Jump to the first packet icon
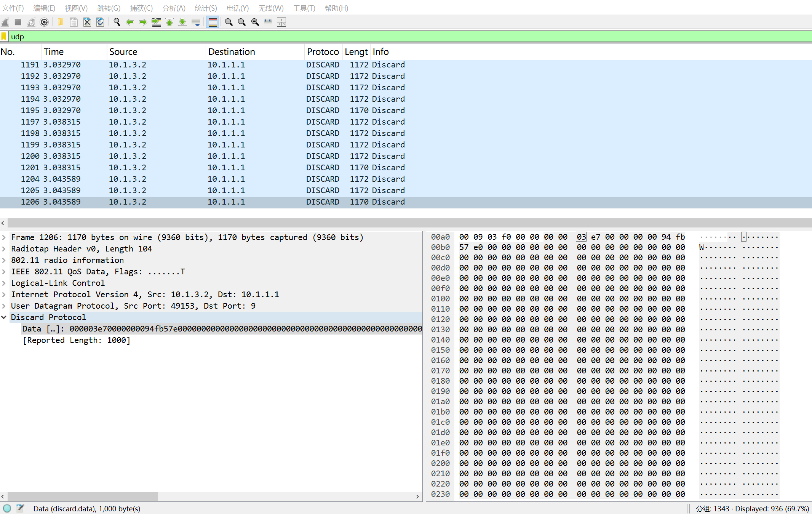 point(169,22)
